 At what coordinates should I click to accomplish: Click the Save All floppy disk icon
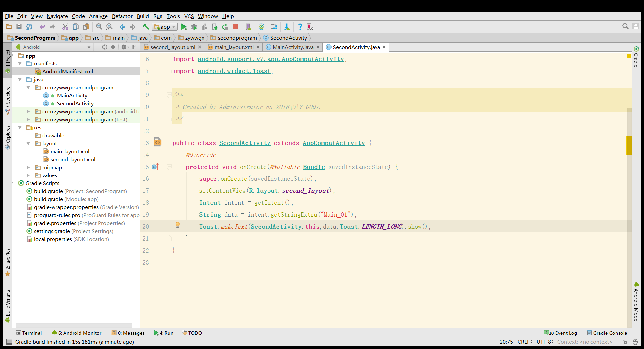(x=19, y=27)
